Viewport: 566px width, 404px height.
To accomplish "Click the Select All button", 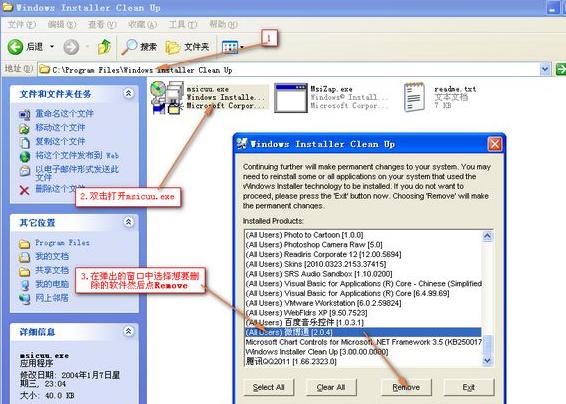I will click(269, 387).
